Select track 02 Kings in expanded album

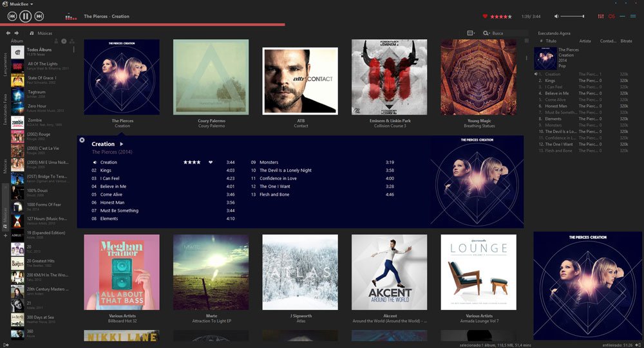click(163, 170)
